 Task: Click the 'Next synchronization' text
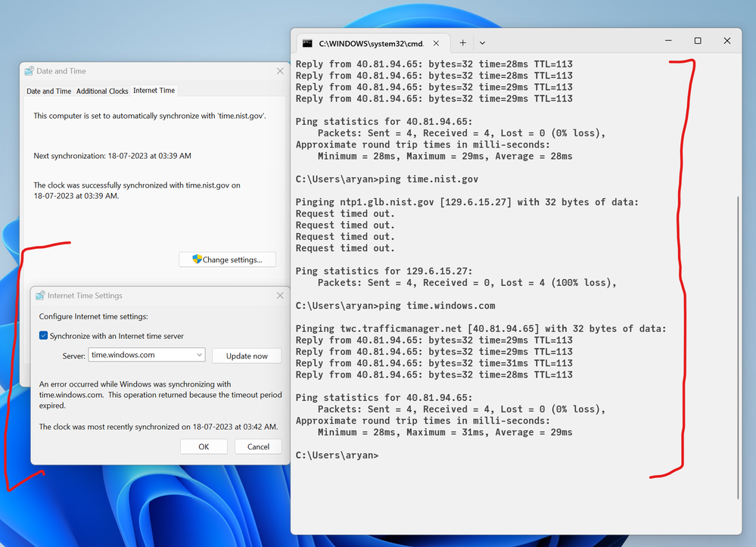tap(112, 156)
